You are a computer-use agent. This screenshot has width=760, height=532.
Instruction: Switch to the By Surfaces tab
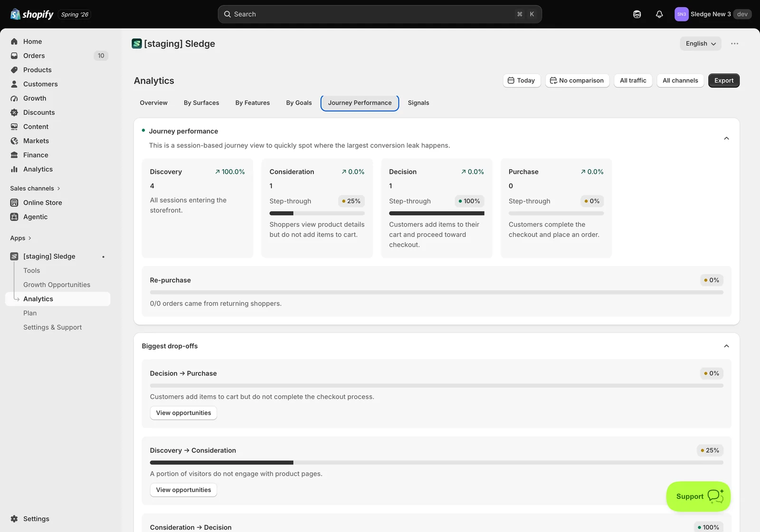tap(201, 103)
